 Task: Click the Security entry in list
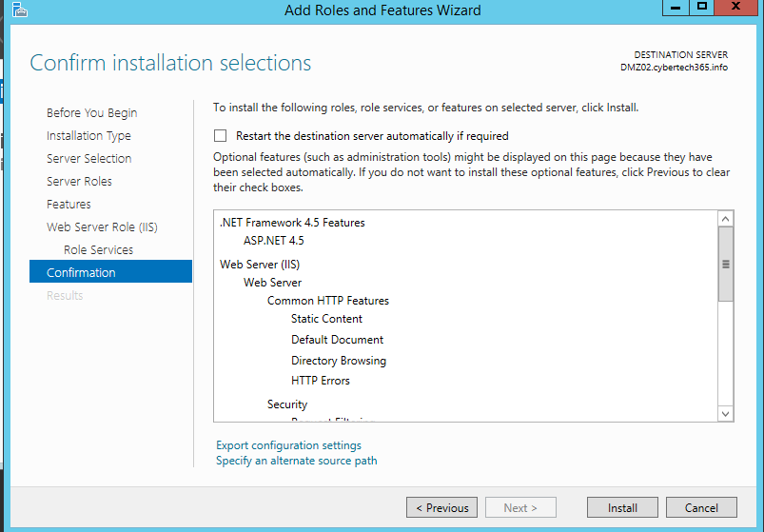click(287, 404)
